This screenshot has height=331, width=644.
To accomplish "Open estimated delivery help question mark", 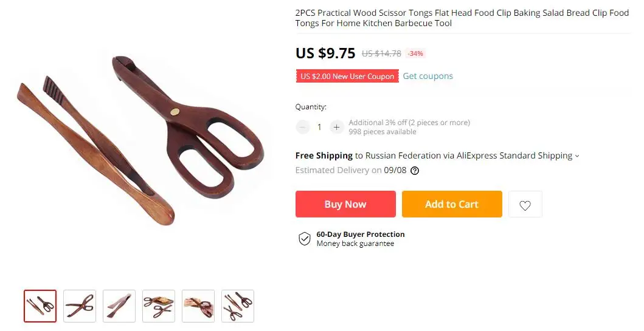I will 415,171.
